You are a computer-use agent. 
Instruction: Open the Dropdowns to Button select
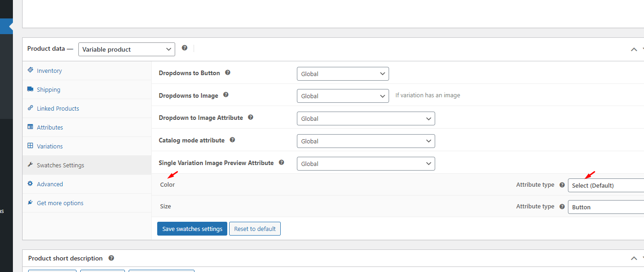343,74
